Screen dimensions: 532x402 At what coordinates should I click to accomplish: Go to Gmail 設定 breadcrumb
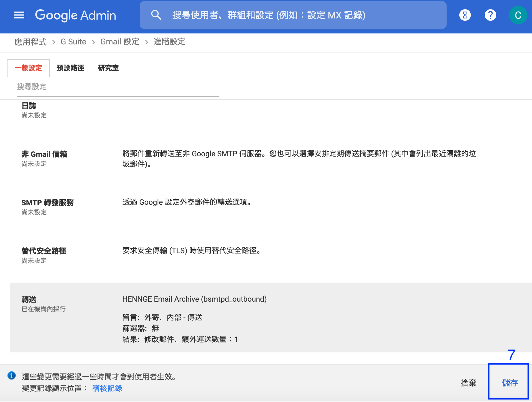pos(120,42)
